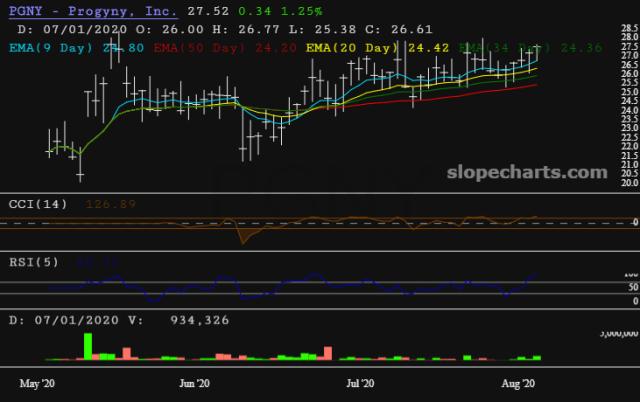The width and height of the screenshot is (640, 402).
Task: Click the 1.25% percent change value
Action: (x=300, y=12)
